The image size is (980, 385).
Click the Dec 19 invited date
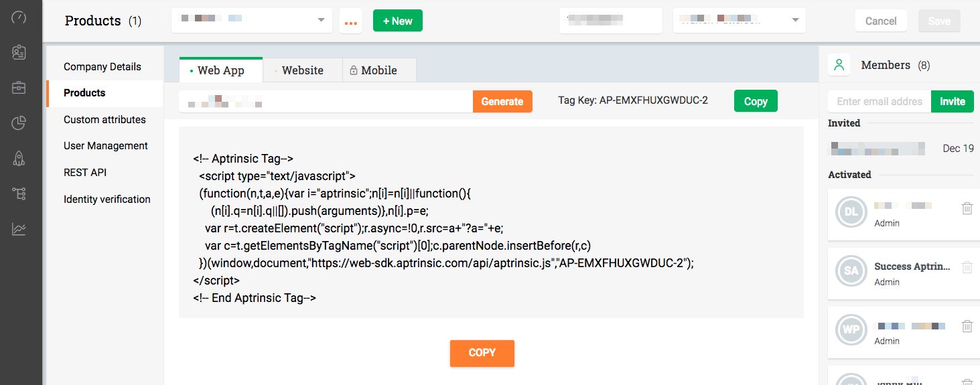[958, 148]
